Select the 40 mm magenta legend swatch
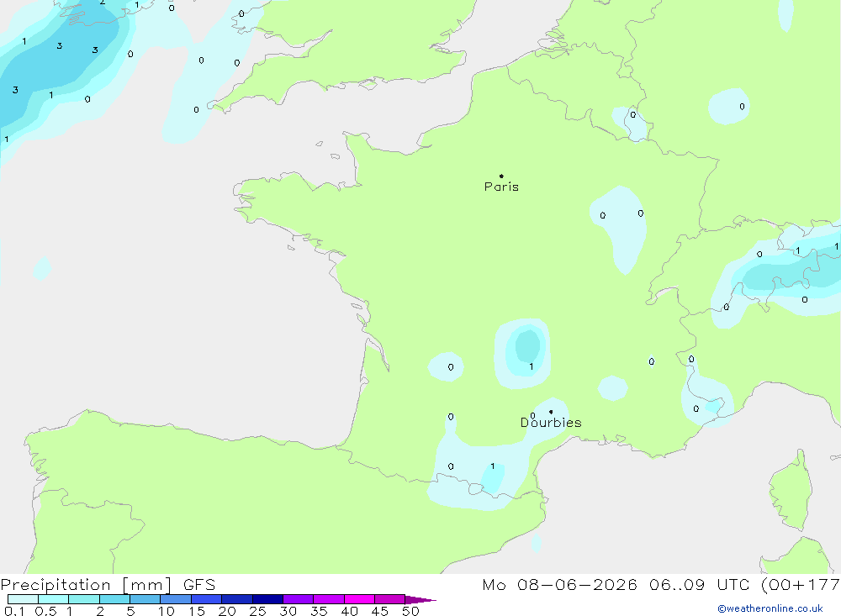This screenshot has height=616, width=841. (x=359, y=599)
